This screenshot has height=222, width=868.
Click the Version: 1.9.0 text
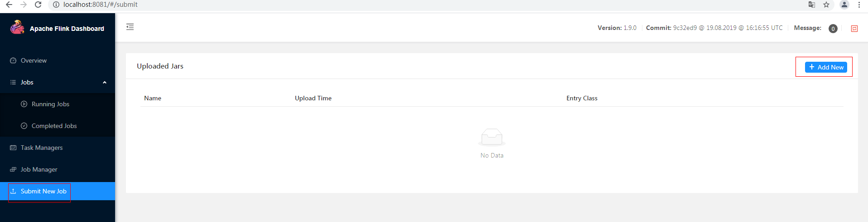coord(617,28)
